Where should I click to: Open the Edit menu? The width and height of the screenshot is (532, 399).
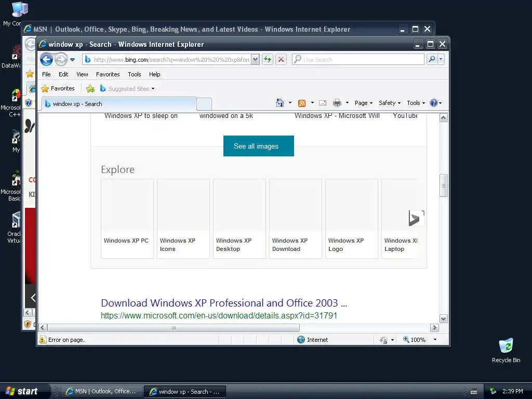[x=63, y=74]
